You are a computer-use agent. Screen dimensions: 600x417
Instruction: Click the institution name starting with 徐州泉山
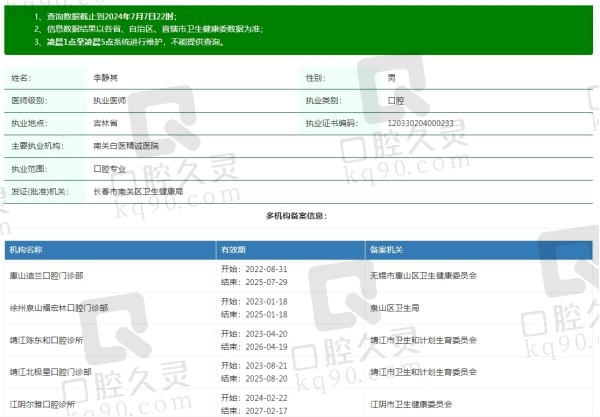point(59,308)
